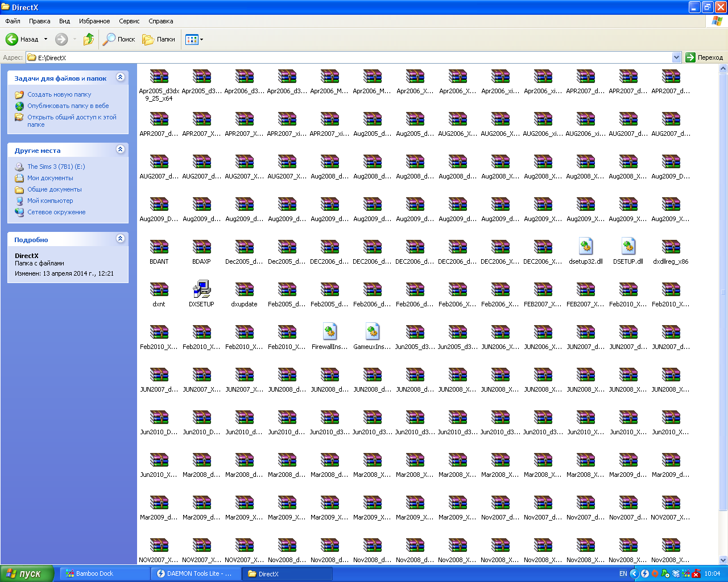Click the address field E:\DirectX
728x582 pixels.
pyautogui.click(x=349, y=57)
